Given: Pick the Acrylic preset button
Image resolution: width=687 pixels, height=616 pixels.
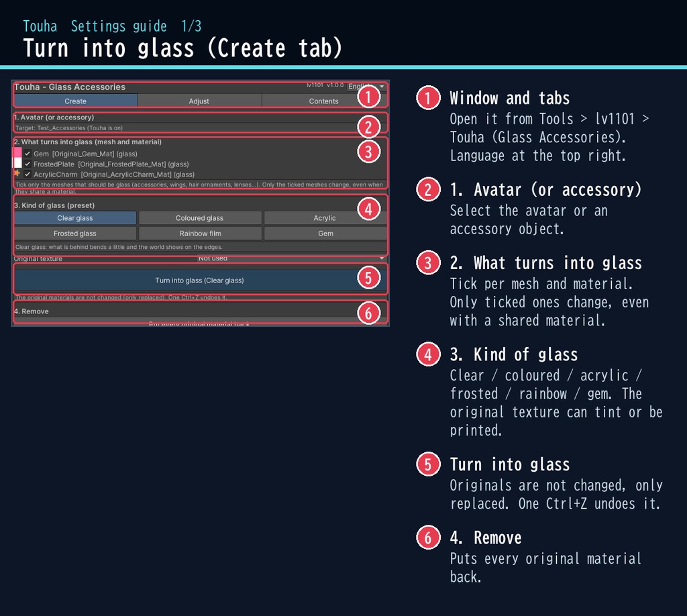Looking at the screenshot, I should 325,217.
